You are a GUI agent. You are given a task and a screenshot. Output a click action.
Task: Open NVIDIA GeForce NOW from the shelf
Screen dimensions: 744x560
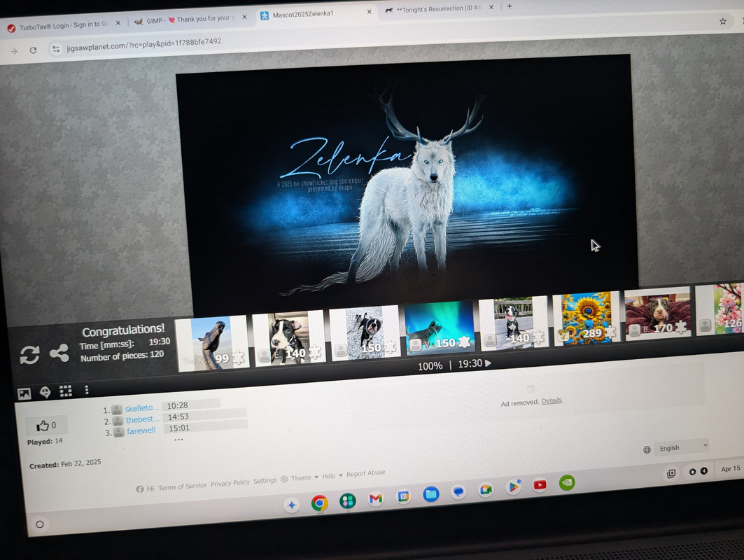(567, 482)
